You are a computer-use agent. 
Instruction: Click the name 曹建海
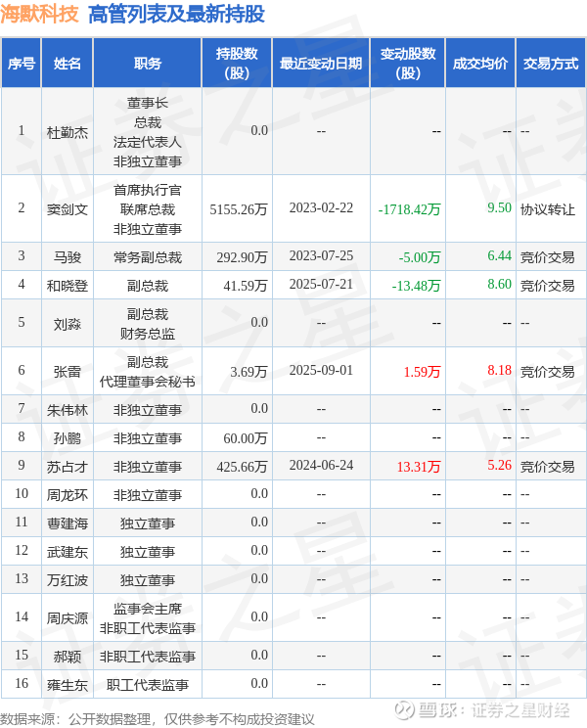click(x=68, y=523)
